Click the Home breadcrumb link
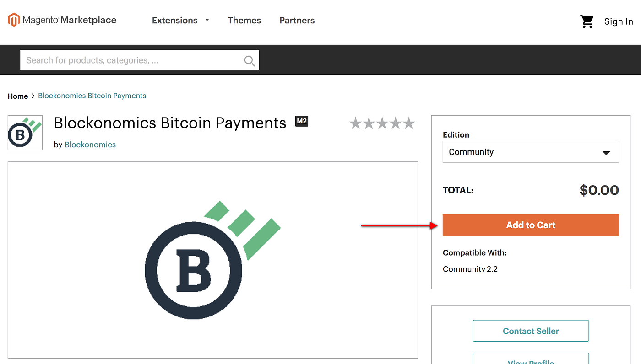Viewport: 641px width, 364px height. 18,96
